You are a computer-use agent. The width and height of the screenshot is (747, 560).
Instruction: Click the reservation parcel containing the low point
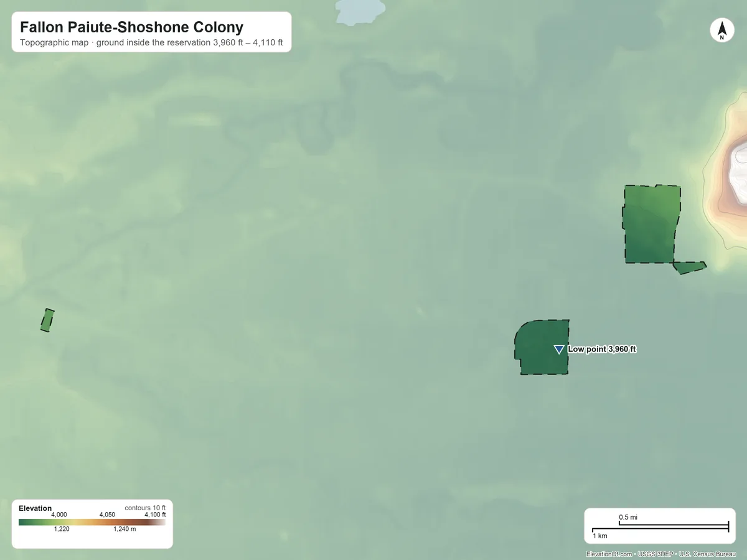(542, 347)
